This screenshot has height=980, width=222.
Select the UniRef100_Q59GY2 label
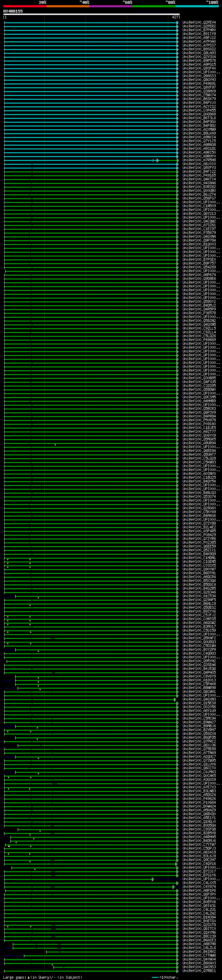pyautogui.click(x=199, y=302)
